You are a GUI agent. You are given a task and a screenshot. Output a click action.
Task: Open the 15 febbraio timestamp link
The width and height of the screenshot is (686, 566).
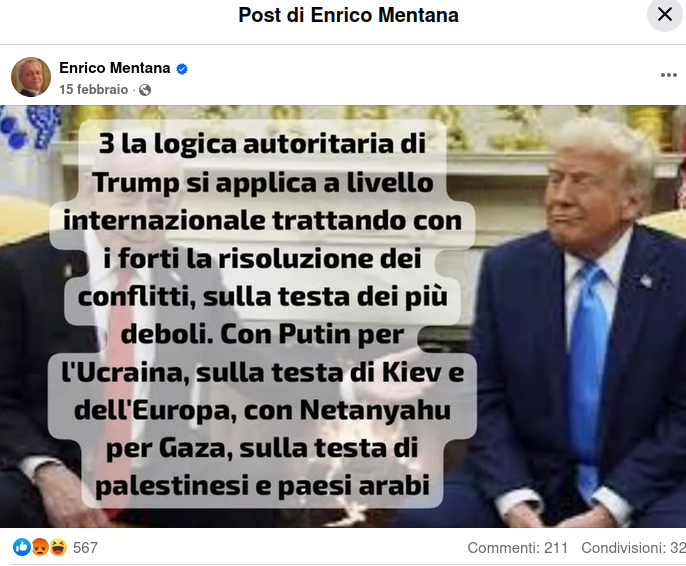(x=94, y=89)
